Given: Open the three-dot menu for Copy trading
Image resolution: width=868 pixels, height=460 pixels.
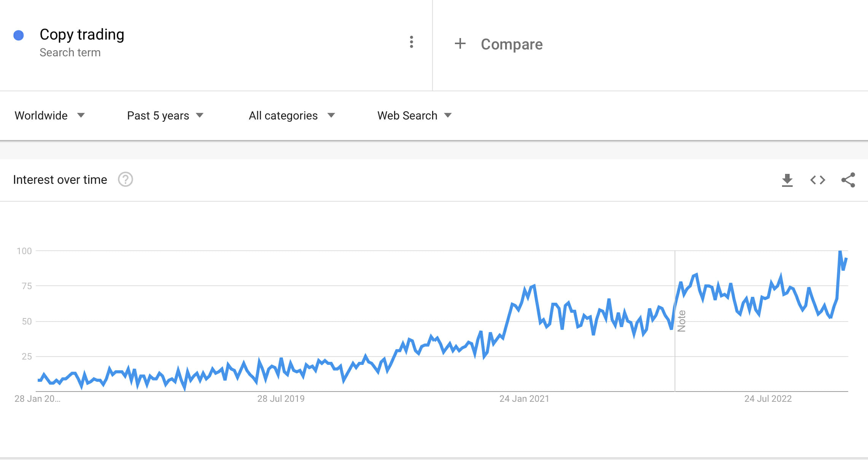Looking at the screenshot, I should point(411,42).
